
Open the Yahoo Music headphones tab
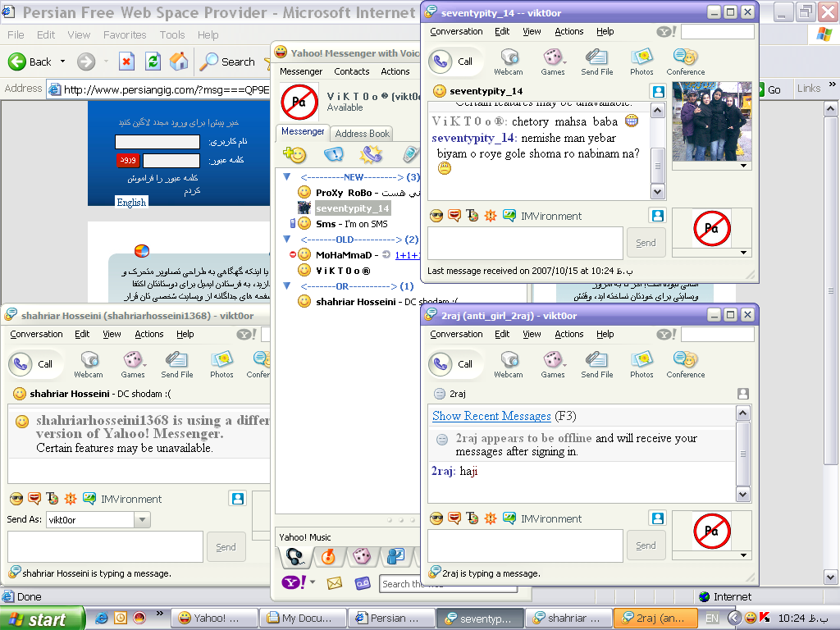point(294,557)
